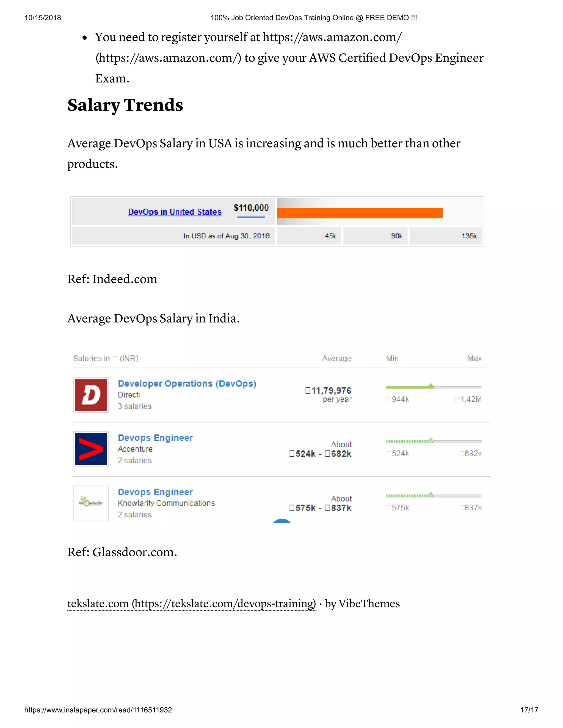This screenshot has height=728, width=563.
Task: Click the Knowlarity Communications logo
Action: point(91,503)
